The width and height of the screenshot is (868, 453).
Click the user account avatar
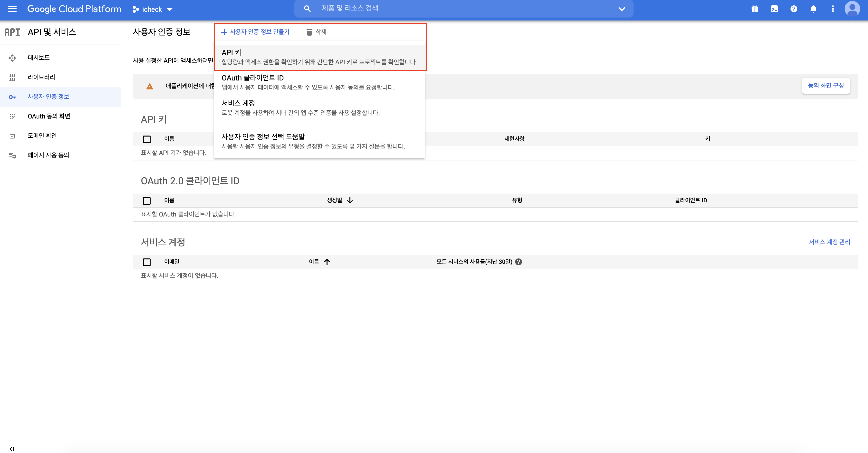(x=852, y=9)
